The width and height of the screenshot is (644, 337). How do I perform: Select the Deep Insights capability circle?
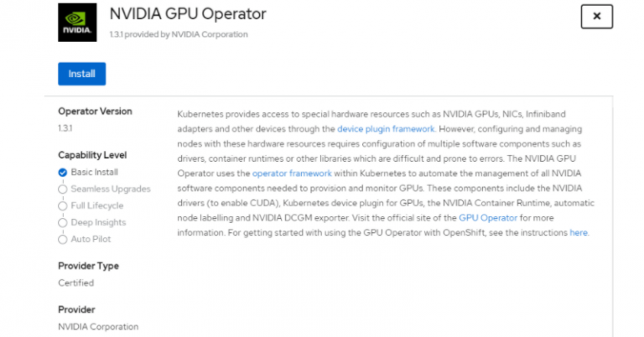point(62,223)
